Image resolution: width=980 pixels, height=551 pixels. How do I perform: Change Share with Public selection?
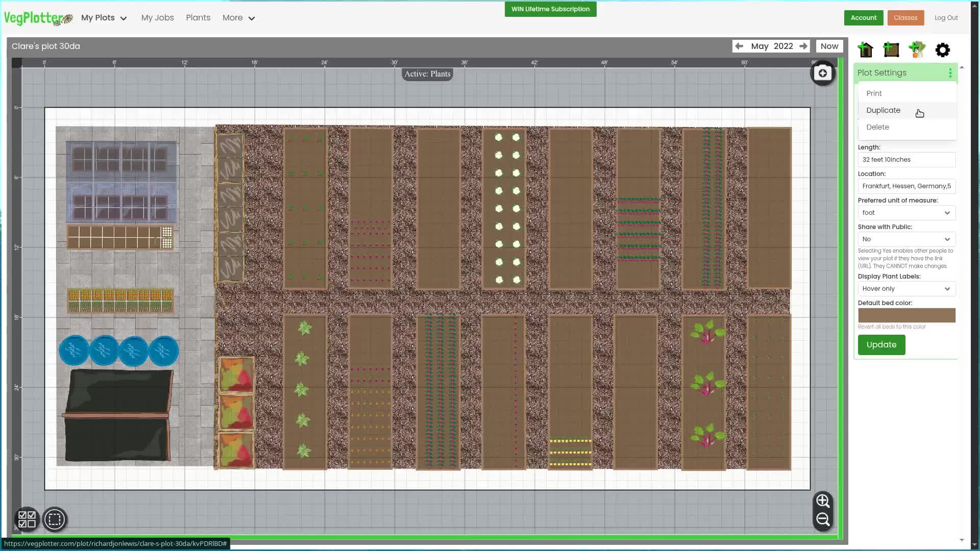[x=906, y=239]
